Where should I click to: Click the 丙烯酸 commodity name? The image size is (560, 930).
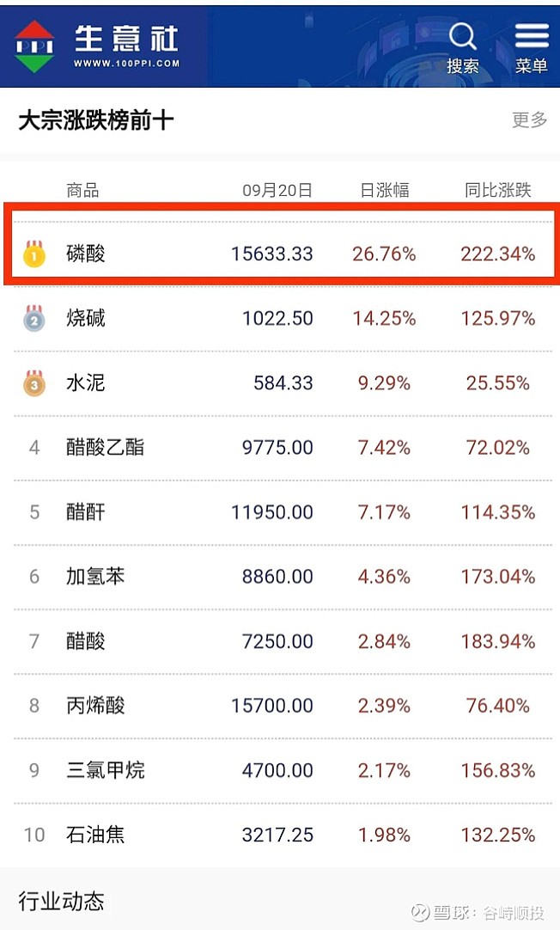[95, 706]
